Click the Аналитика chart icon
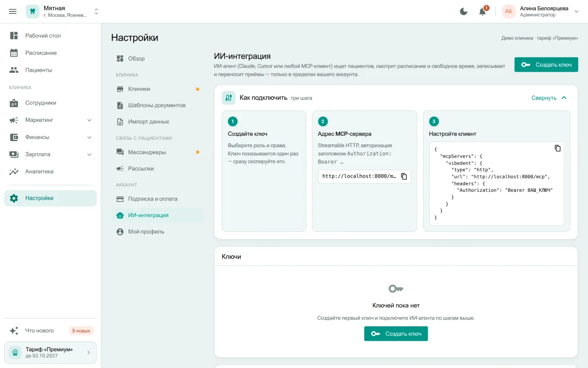Screen dimensions: 588x368 pyautogui.click(x=14, y=172)
